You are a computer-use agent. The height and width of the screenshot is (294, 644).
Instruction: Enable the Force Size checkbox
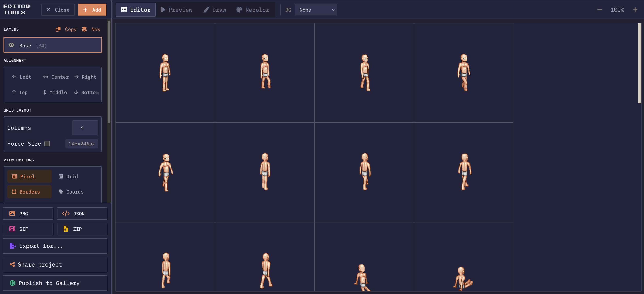[47, 144]
